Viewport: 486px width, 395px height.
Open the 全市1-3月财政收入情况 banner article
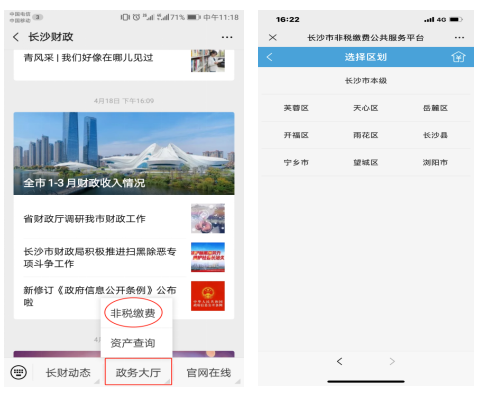pos(124,153)
